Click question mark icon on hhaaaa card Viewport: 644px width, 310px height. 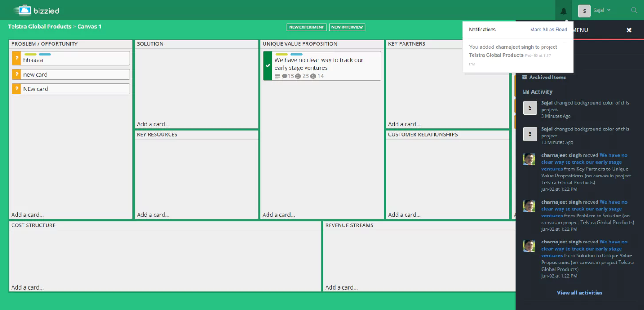(16, 58)
